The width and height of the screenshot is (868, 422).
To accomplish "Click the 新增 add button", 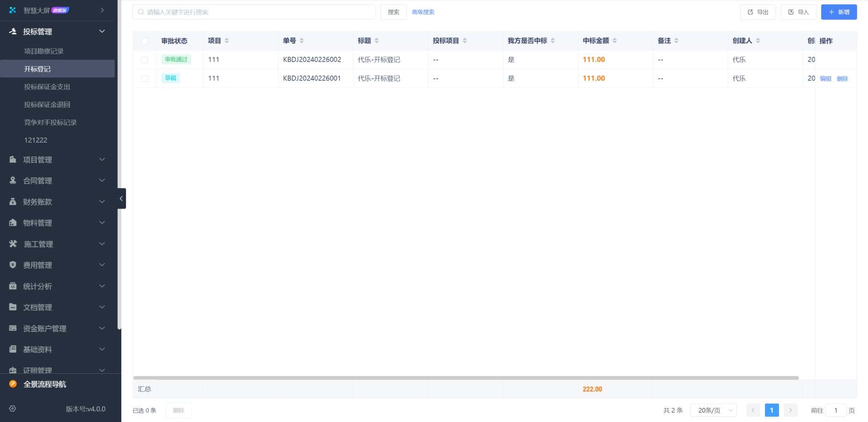I will click(x=839, y=12).
